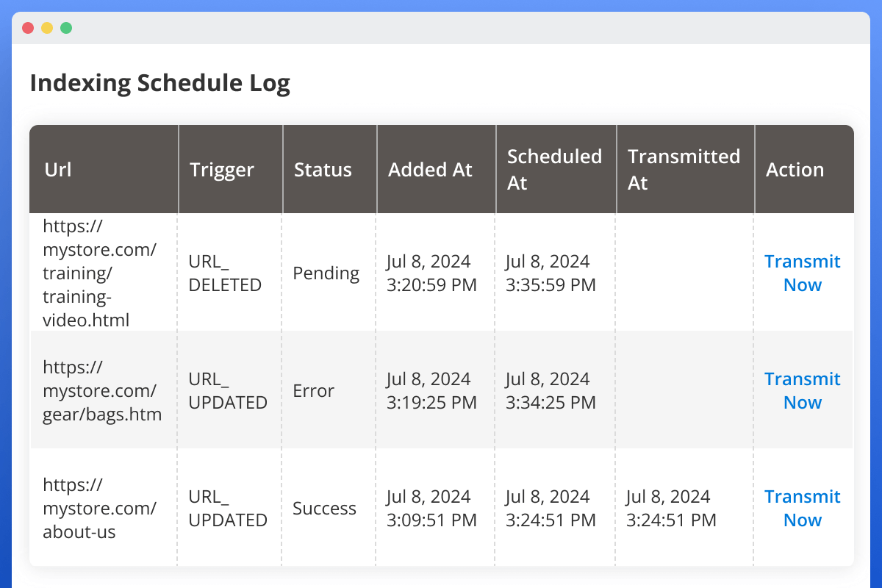Click the Indexing Schedule Log title
The height and width of the screenshot is (588, 882).
pos(159,83)
